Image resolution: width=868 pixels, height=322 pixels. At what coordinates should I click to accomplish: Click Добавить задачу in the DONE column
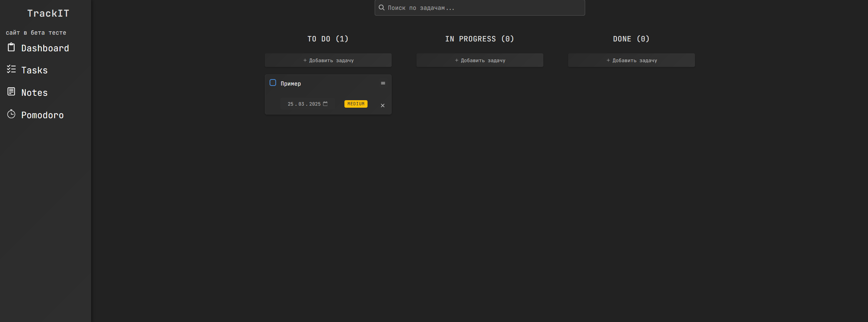point(631,60)
